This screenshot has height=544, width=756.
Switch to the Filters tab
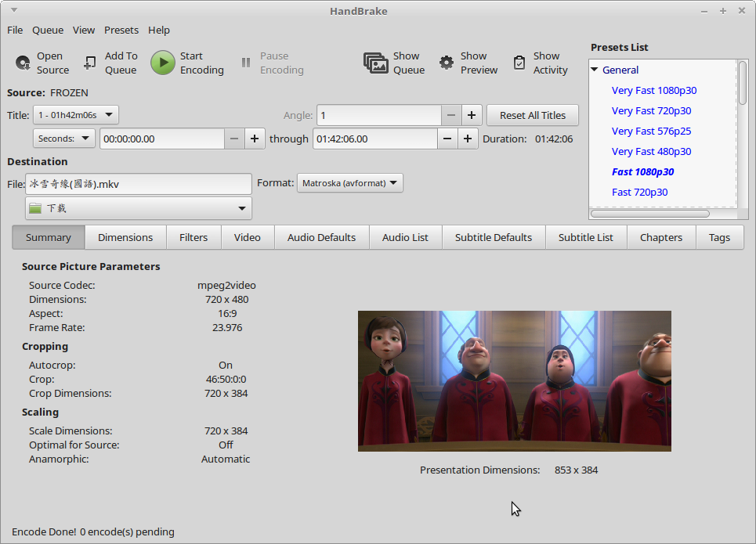click(x=194, y=237)
